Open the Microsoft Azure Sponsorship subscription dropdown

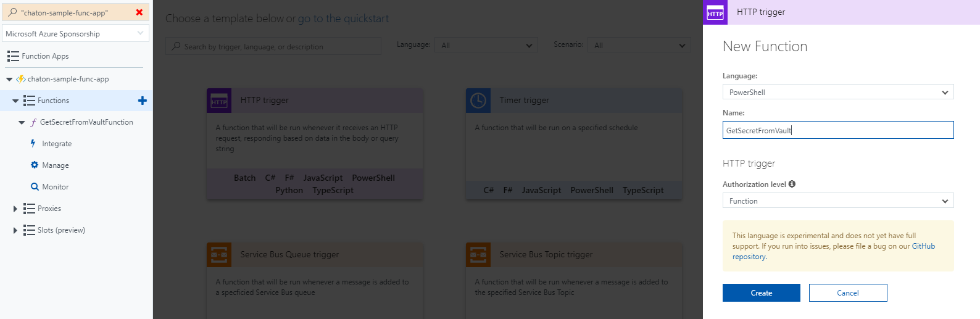point(75,33)
